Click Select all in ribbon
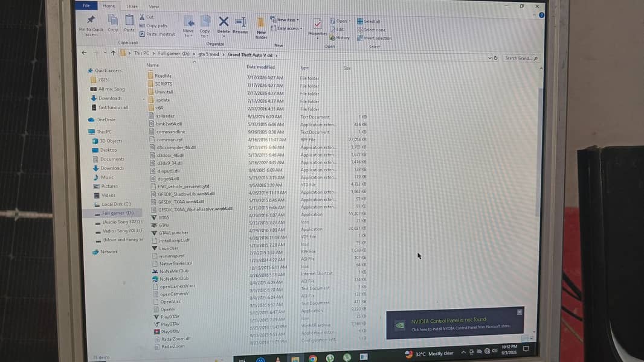Screen dimensions: 644x362 [369, 21]
